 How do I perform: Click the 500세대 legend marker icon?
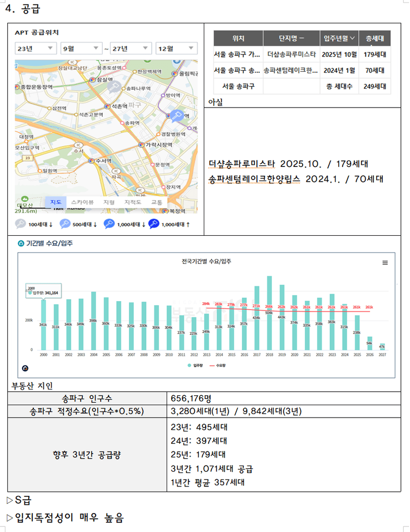[x=65, y=224]
